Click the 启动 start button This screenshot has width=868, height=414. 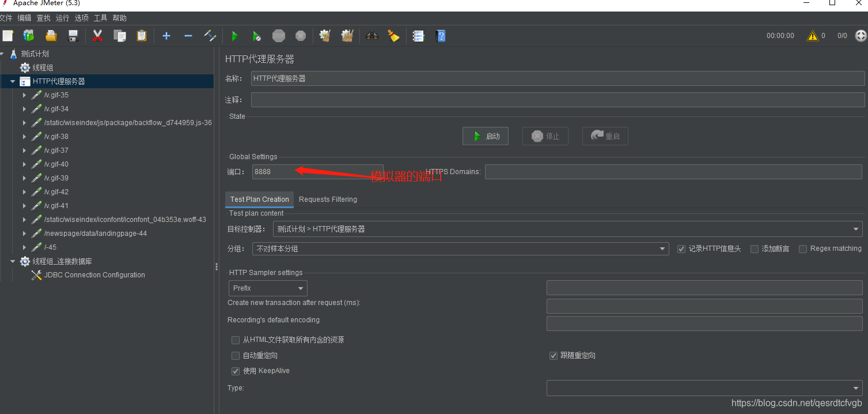[486, 136]
